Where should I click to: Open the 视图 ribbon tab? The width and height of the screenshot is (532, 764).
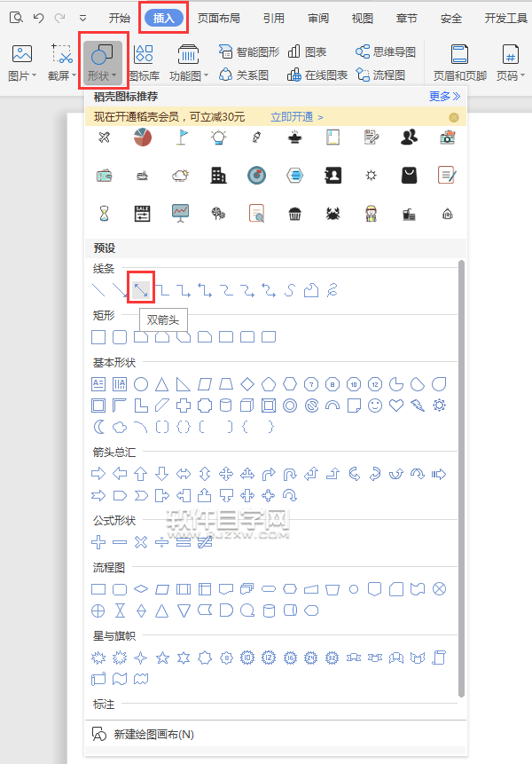tap(363, 19)
